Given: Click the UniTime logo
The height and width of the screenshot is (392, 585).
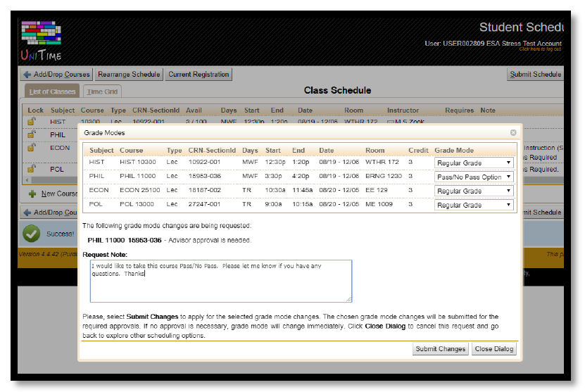Looking at the screenshot, I should pos(41,39).
